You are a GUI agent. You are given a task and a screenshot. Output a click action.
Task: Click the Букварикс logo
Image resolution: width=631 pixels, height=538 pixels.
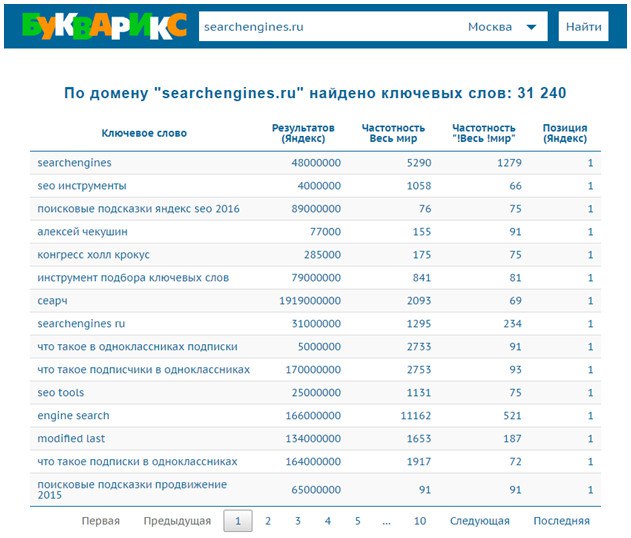click(104, 26)
